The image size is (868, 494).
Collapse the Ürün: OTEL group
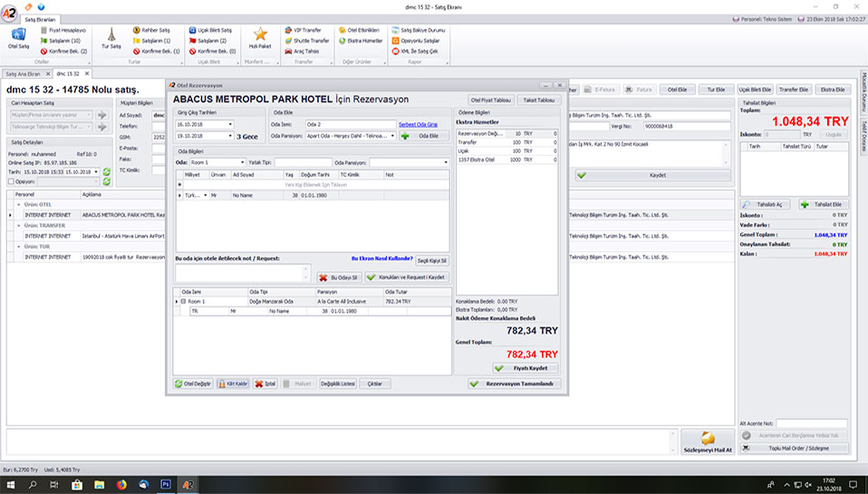[x=19, y=204]
